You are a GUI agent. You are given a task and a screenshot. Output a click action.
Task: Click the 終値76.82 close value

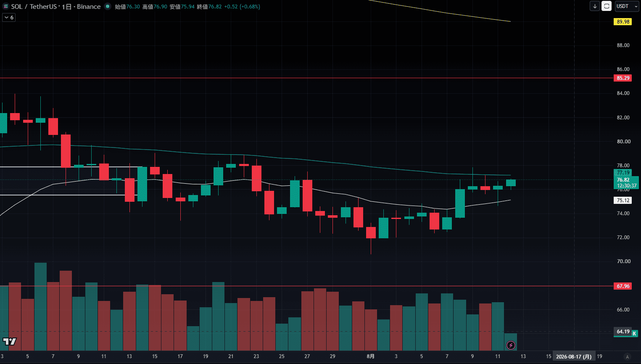(x=209, y=7)
